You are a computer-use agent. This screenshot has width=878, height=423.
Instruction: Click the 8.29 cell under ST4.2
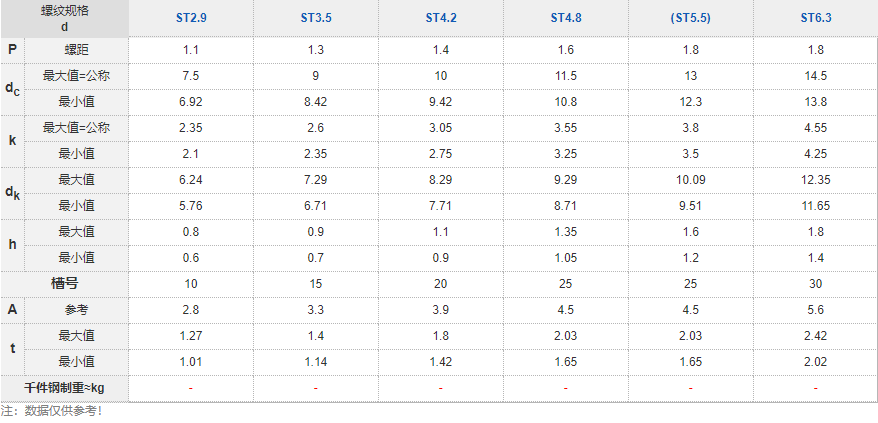[x=440, y=179]
